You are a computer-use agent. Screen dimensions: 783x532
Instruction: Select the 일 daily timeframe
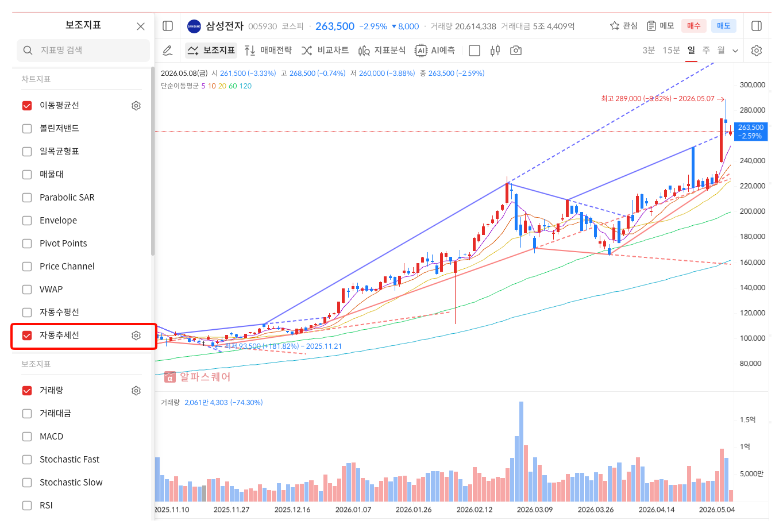[x=691, y=51]
